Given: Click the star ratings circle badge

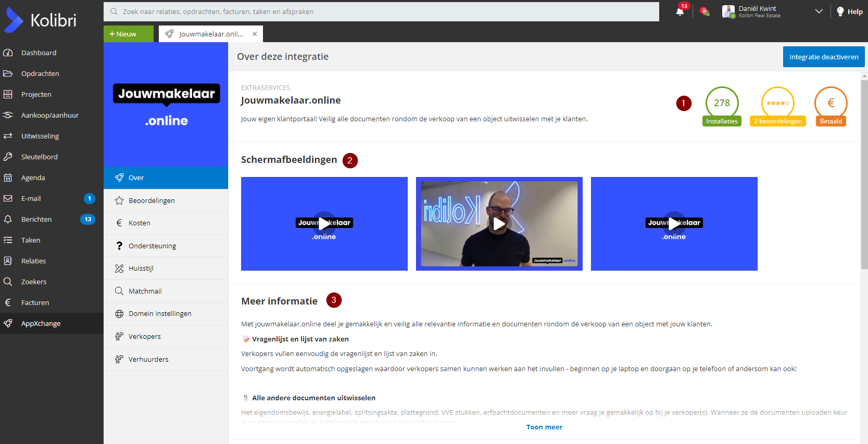Looking at the screenshot, I should 778,103.
